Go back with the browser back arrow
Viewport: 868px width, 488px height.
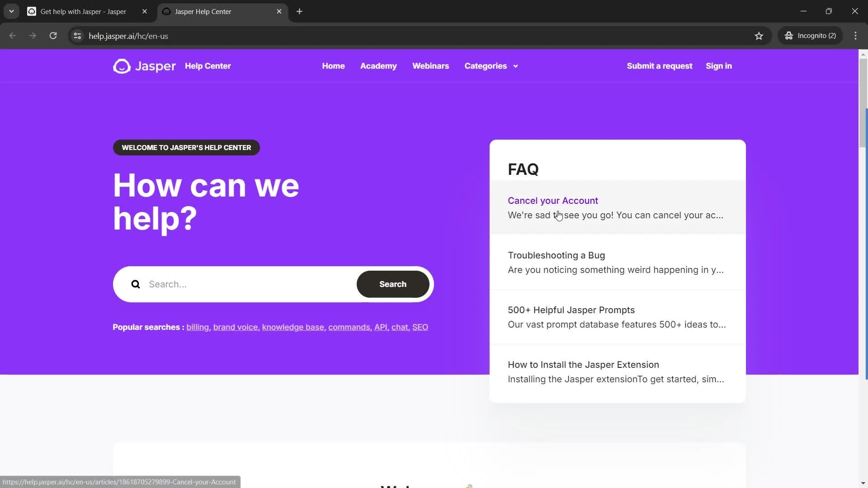pyautogui.click(x=13, y=36)
